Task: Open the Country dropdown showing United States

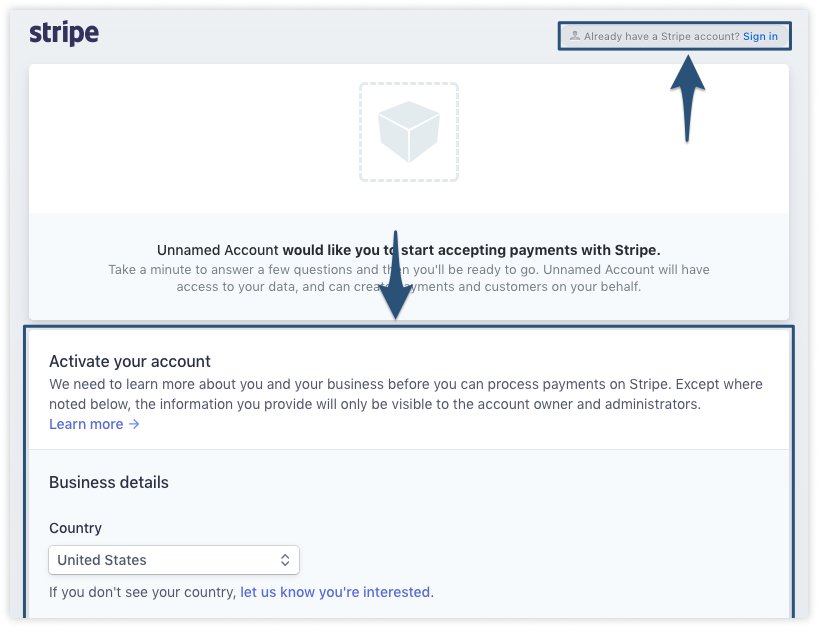Action: (x=174, y=560)
